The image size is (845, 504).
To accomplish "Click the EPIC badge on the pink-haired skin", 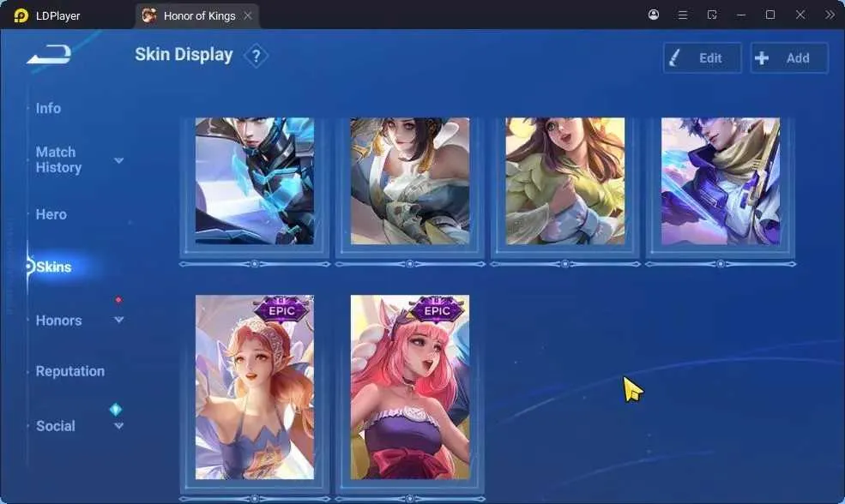I will [x=437, y=310].
